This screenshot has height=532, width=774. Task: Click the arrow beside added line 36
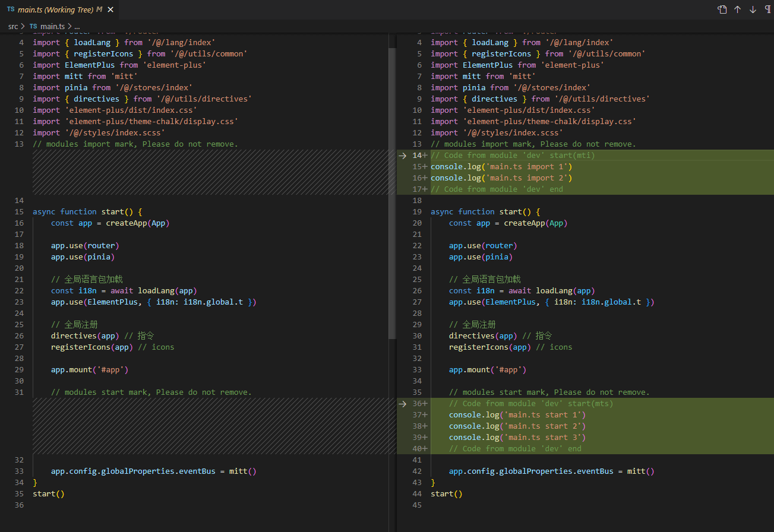click(x=403, y=404)
